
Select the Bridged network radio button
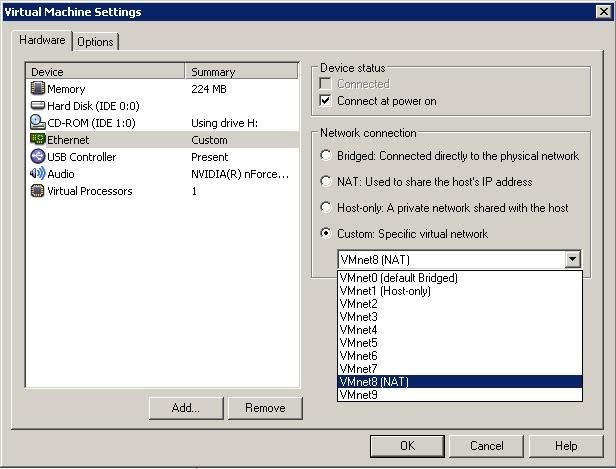point(326,156)
